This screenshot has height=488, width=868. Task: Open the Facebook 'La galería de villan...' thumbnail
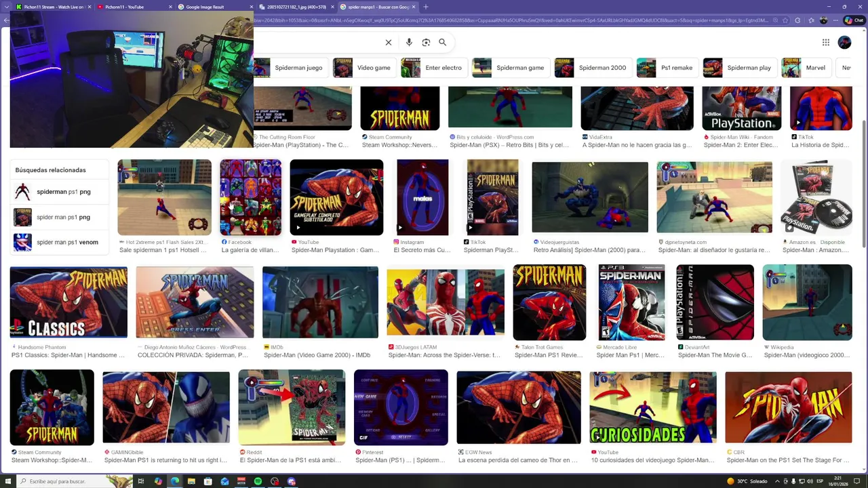point(250,197)
